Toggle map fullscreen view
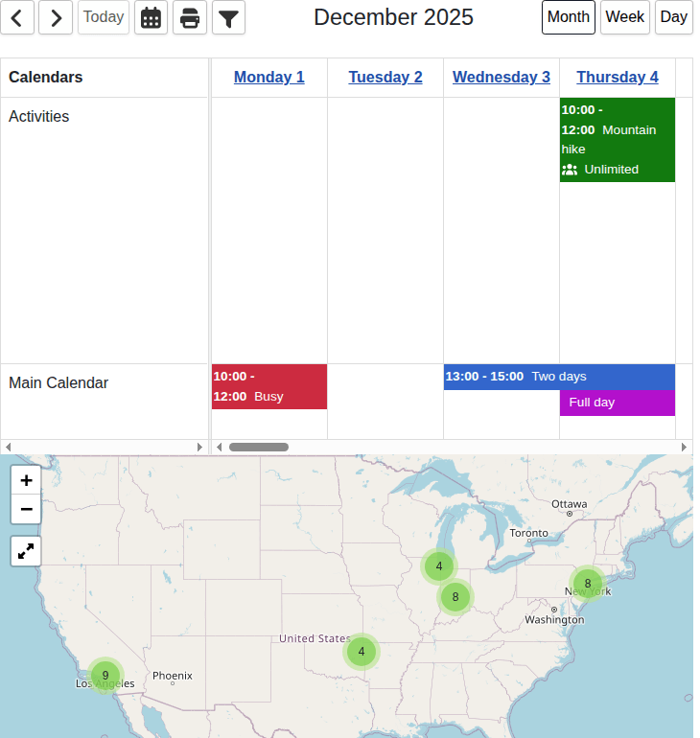700x738 pixels. tap(26, 551)
